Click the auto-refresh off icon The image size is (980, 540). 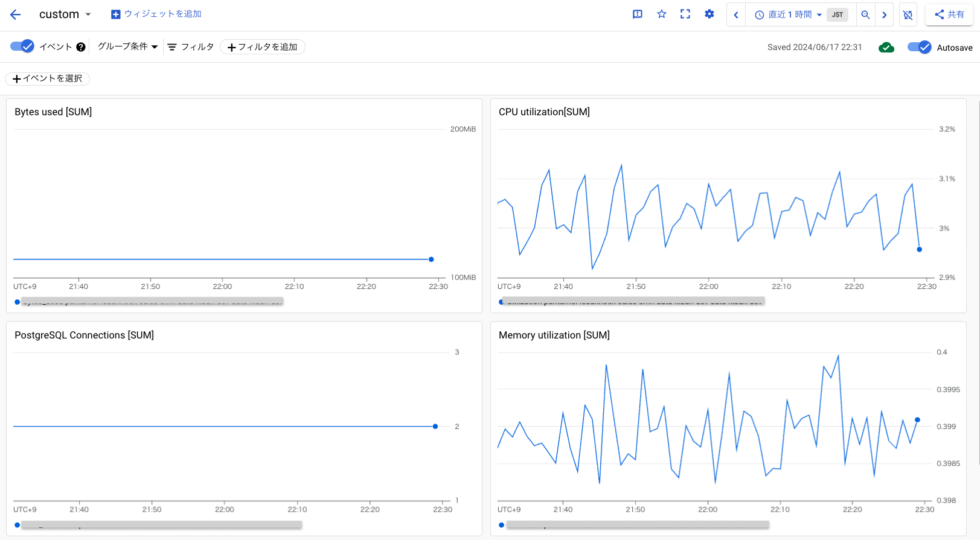908,15
